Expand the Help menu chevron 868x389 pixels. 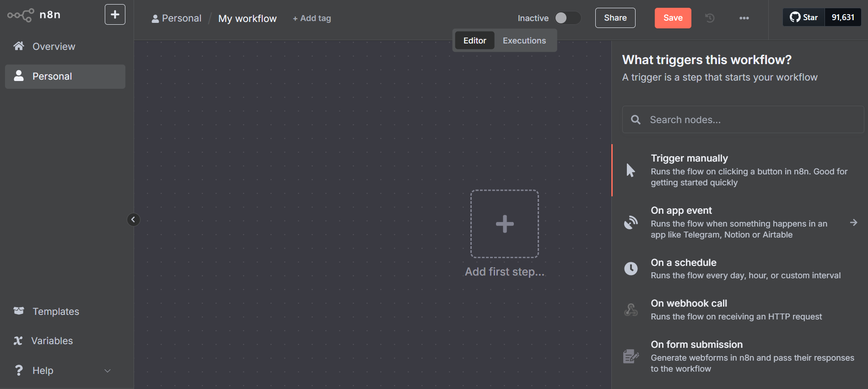pos(108,371)
